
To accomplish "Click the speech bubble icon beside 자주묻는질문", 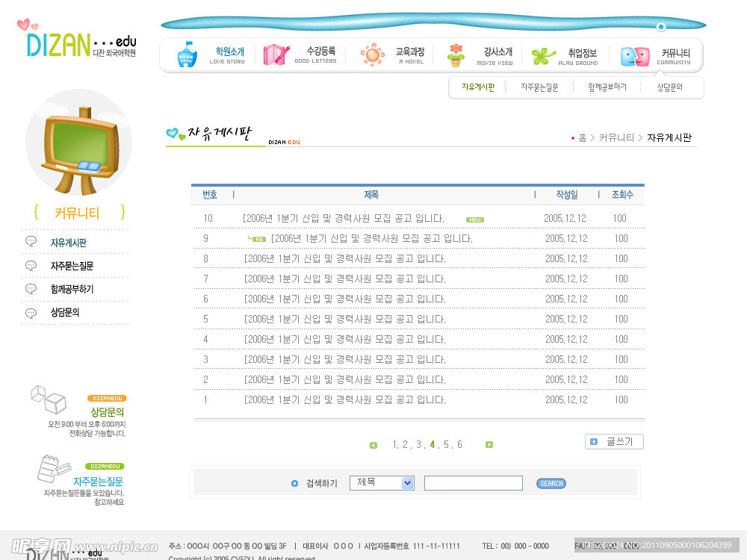I will click(x=31, y=265).
